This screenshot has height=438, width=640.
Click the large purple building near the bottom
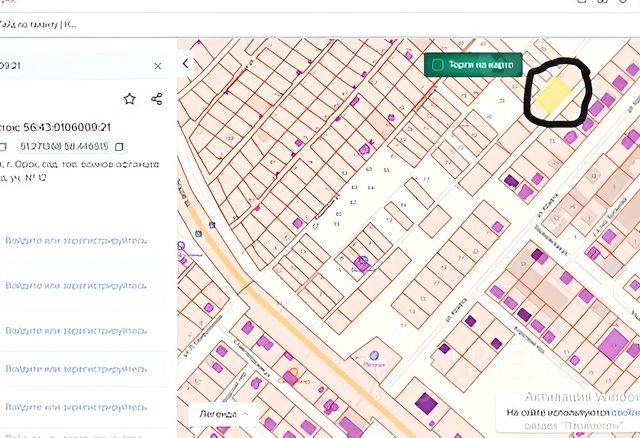point(426,405)
